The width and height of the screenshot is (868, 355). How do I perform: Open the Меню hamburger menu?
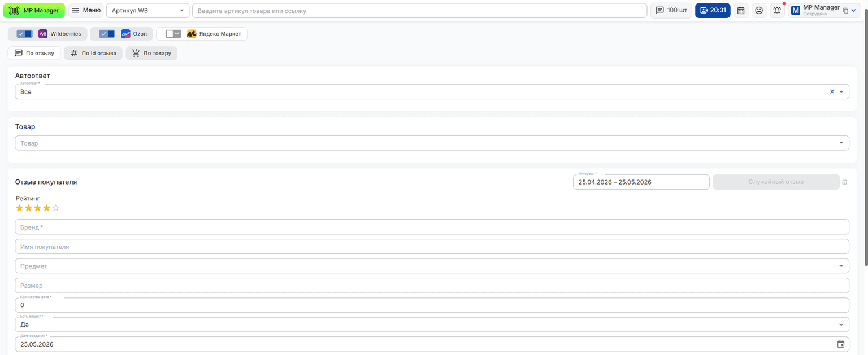(86, 10)
